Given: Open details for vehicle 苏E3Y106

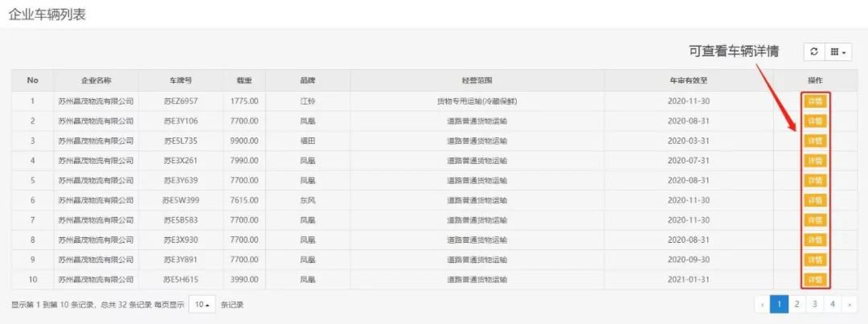Looking at the screenshot, I should [x=815, y=121].
